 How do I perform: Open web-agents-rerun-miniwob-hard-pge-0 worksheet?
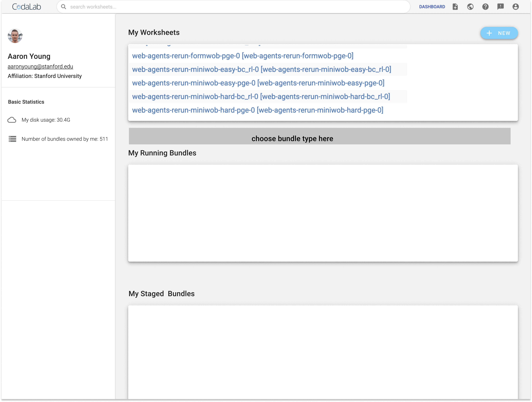pos(258,110)
